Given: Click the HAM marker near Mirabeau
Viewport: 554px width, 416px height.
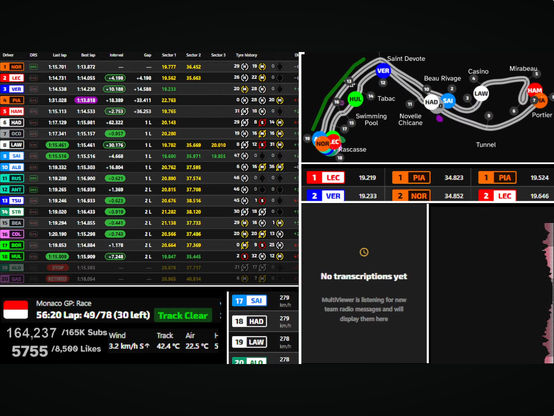Looking at the screenshot, I should pyautogui.click(x=535, y=90).
